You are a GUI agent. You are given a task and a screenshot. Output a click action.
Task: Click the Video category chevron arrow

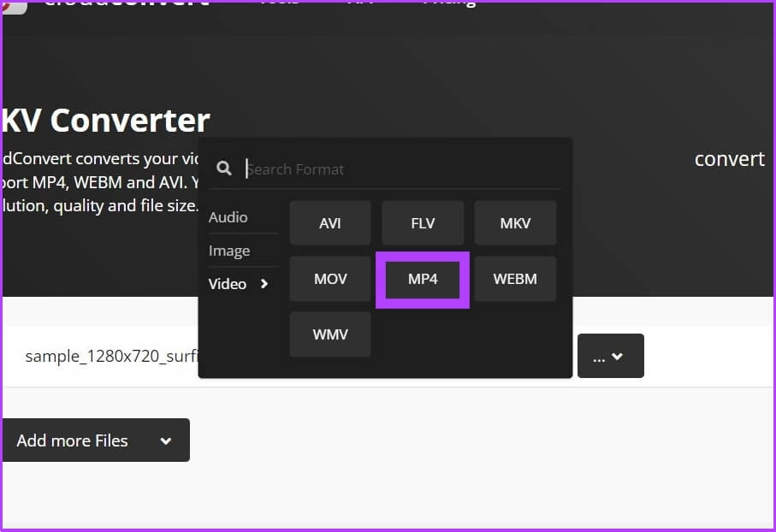click(264, 284)
